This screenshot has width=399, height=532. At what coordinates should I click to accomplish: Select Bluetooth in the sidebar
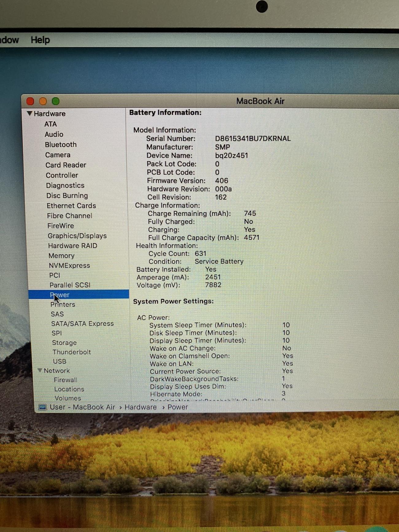(61, 145)
